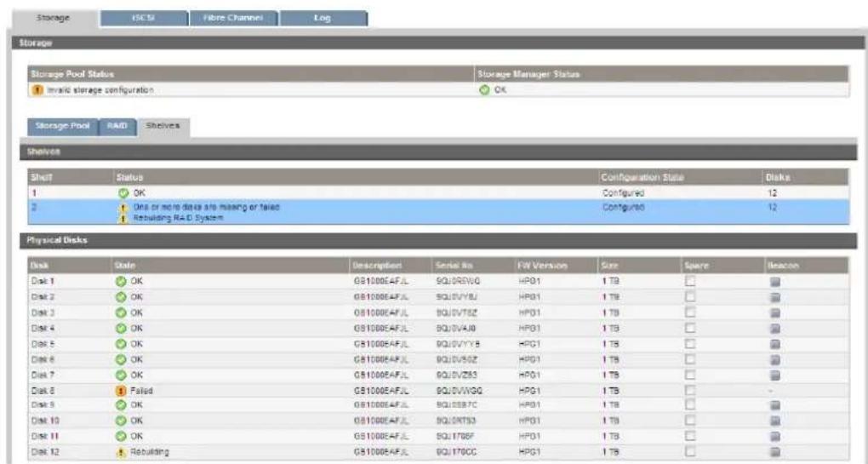Tick the Spare checkbox for Disk 2
Viewport: 868px width, 464px height.
tap(690, 297)
